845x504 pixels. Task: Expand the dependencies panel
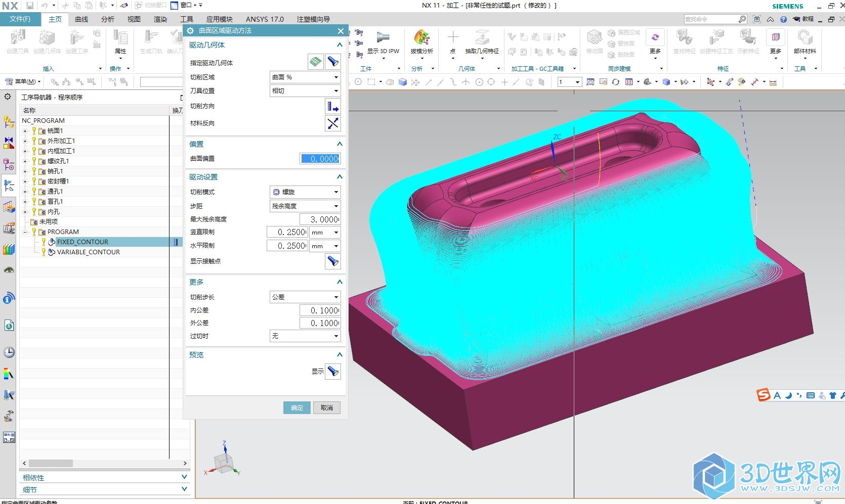pos(184,477)
